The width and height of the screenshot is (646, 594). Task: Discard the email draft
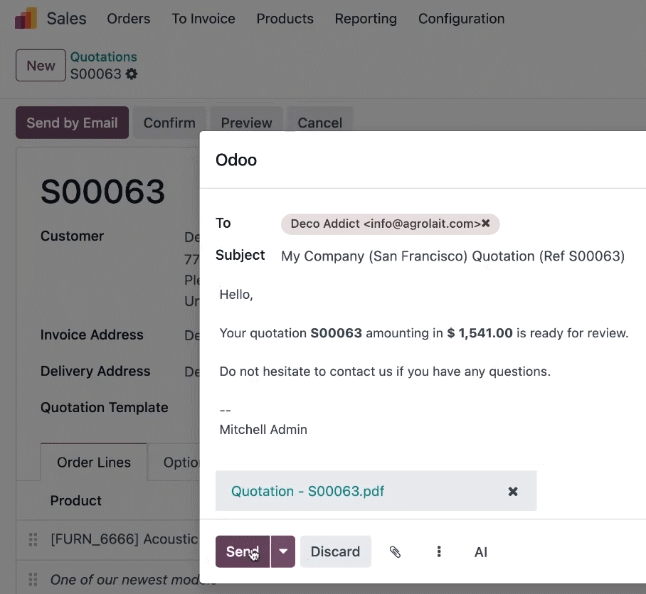335,552
